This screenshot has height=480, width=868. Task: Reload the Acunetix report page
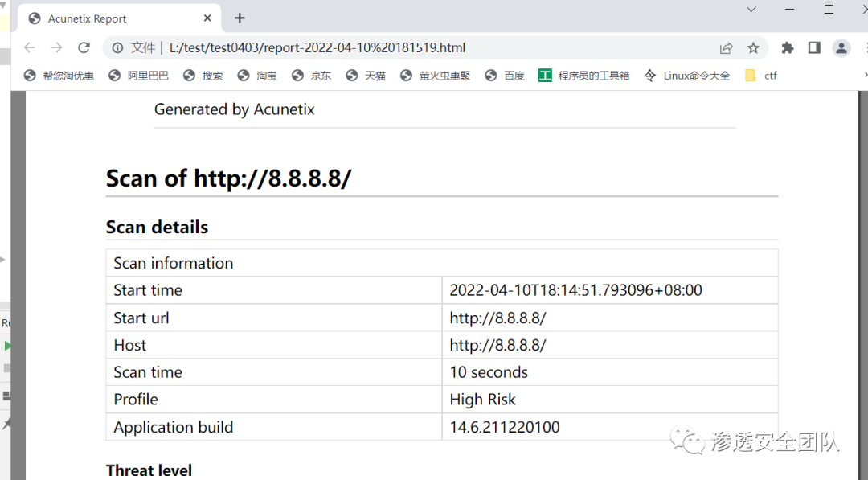pos(84,47)
